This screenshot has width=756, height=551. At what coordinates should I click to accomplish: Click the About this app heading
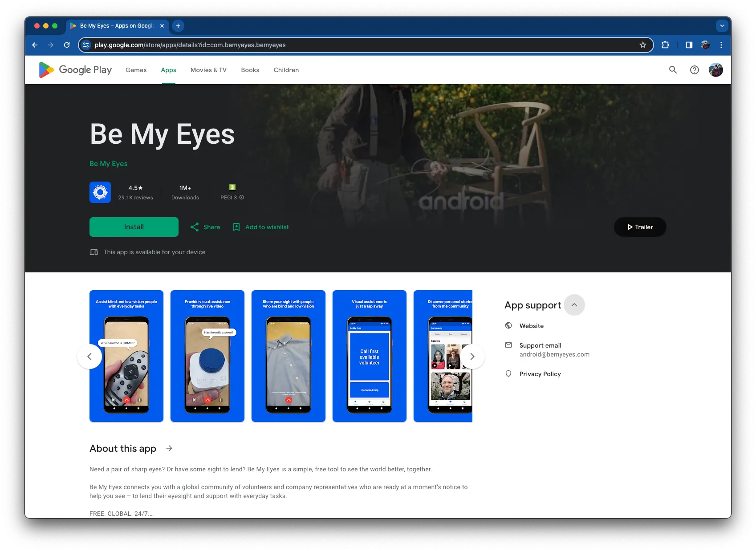pos(123,448)
